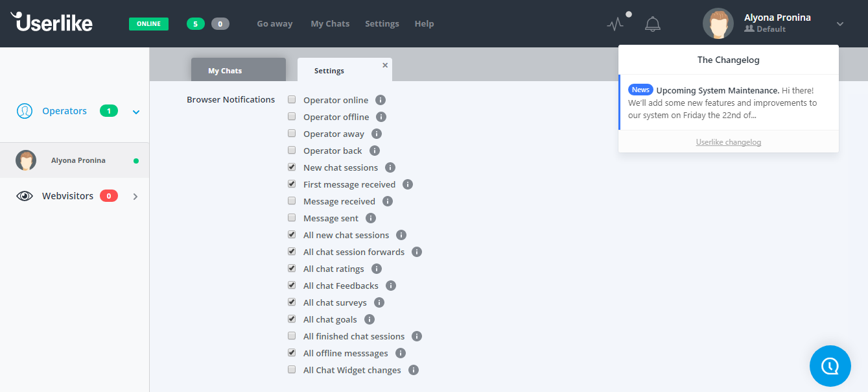Enable Operator online notification checkbox
The image size is (868, 392).
coord(292,100)
